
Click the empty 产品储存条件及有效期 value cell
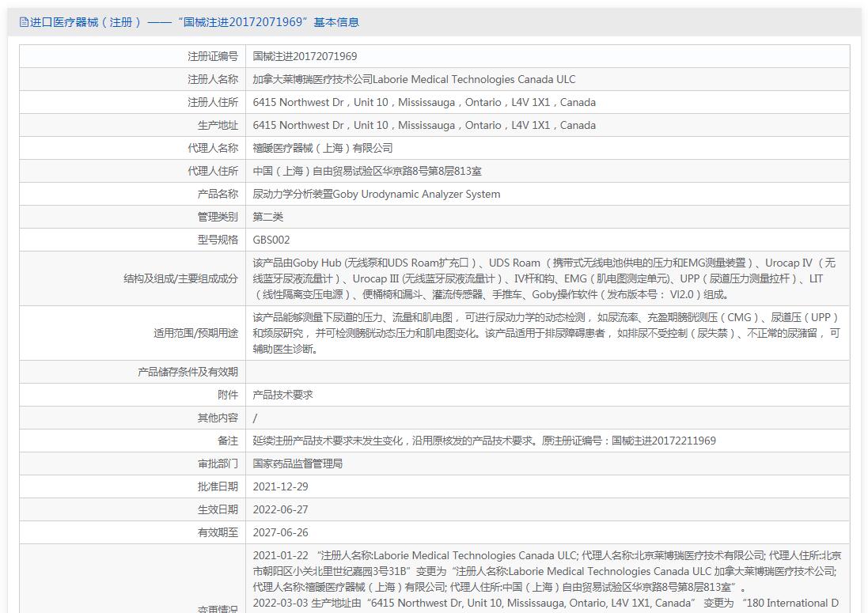click(548, 372)
